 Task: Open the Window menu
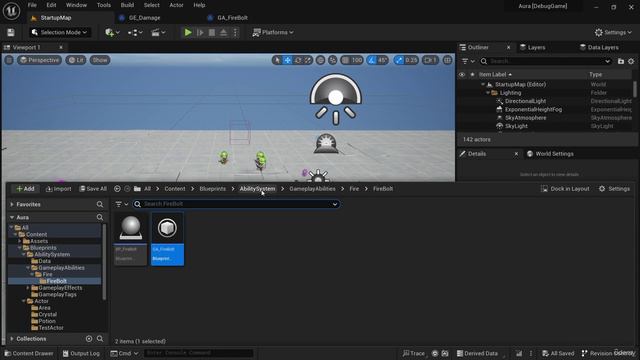click(76, 5)
